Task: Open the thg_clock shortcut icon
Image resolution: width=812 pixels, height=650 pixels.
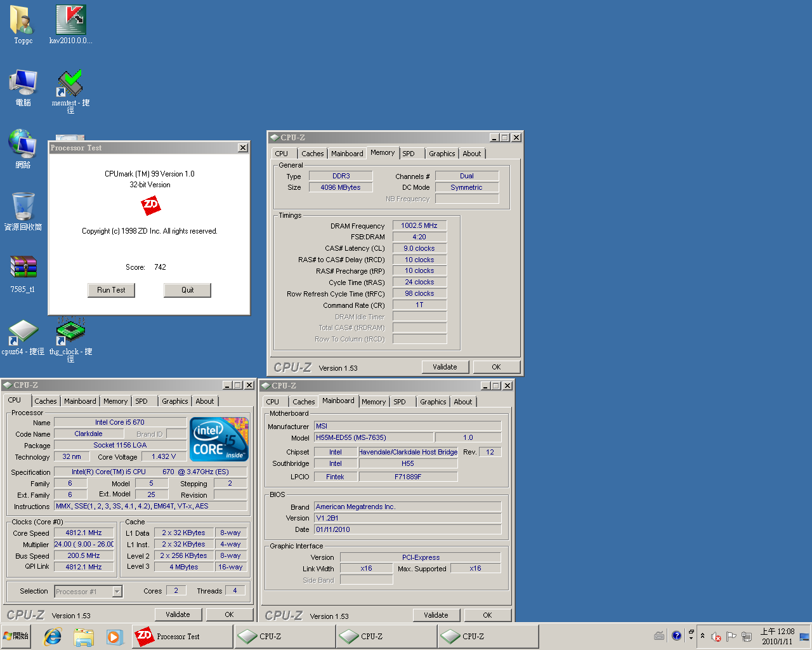Action: tap(70, 340)
